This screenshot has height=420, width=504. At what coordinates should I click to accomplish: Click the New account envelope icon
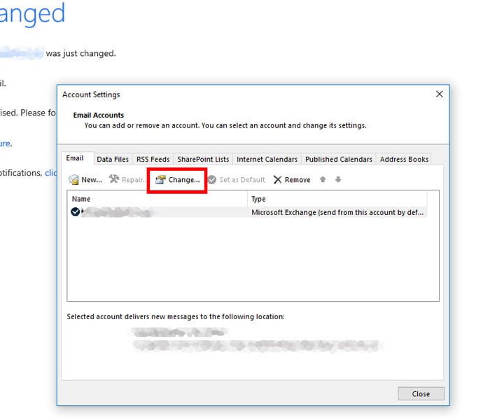pos(73,180)
